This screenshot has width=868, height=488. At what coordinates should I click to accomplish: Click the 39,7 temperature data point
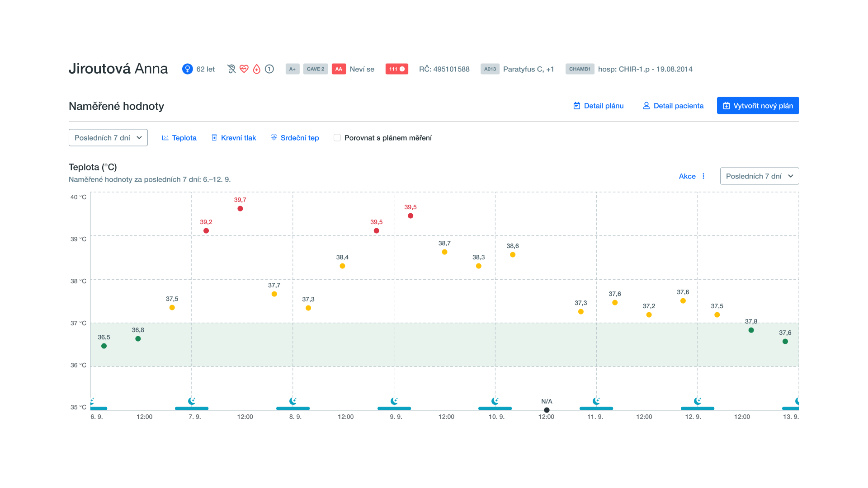pos(240,209)
